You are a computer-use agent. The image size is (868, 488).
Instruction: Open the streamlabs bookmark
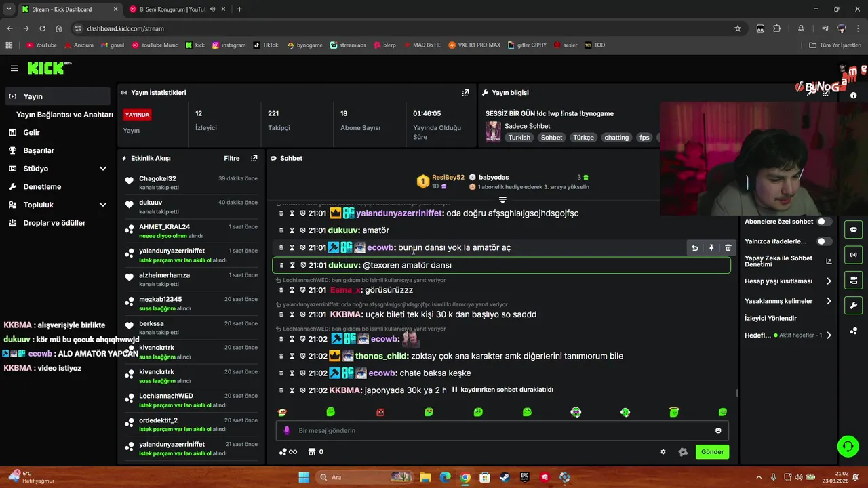pos(348,45)
